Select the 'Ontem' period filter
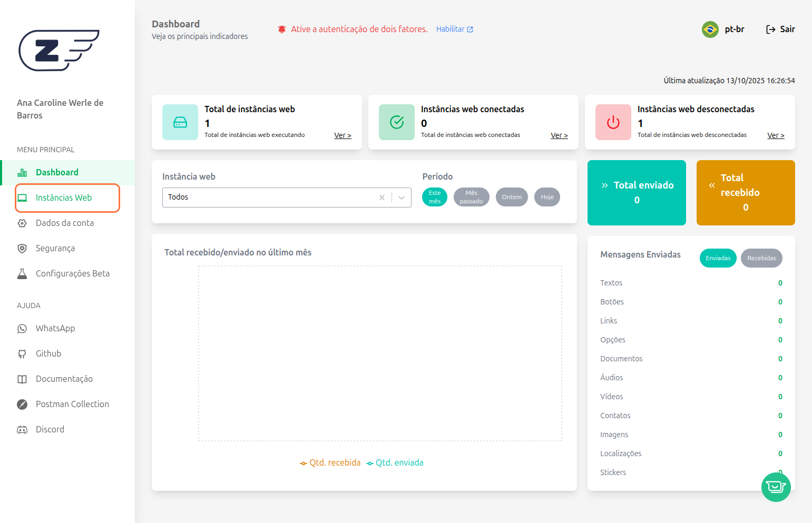812x523 pixels. 511,197
